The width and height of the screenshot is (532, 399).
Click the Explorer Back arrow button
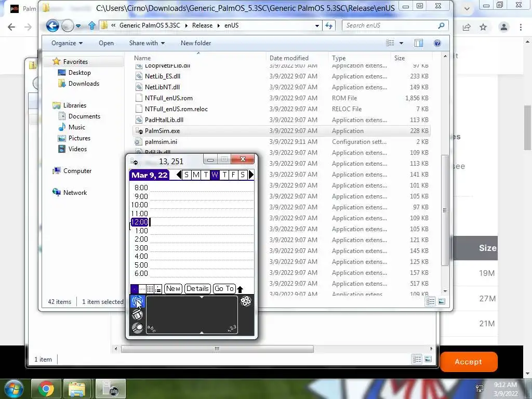[52, 25]
